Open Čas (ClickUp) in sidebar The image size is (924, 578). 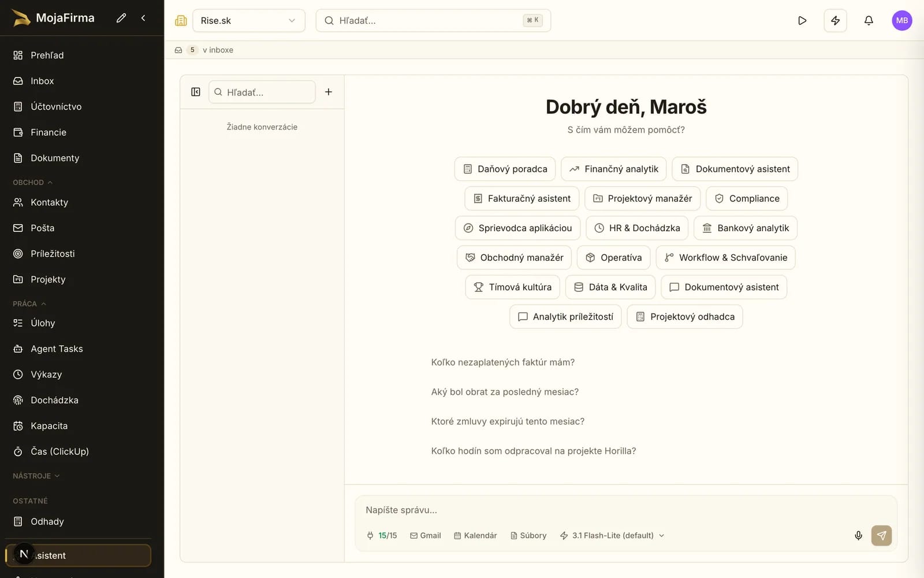79,451
